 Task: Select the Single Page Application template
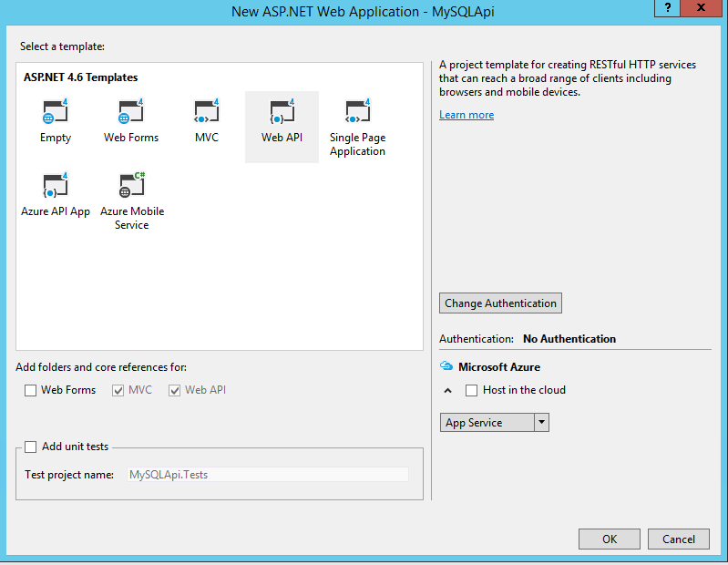(357, 113)
